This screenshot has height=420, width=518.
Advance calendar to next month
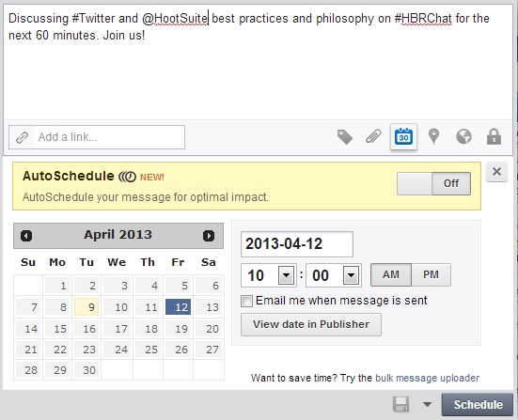(x=209, y=236)
